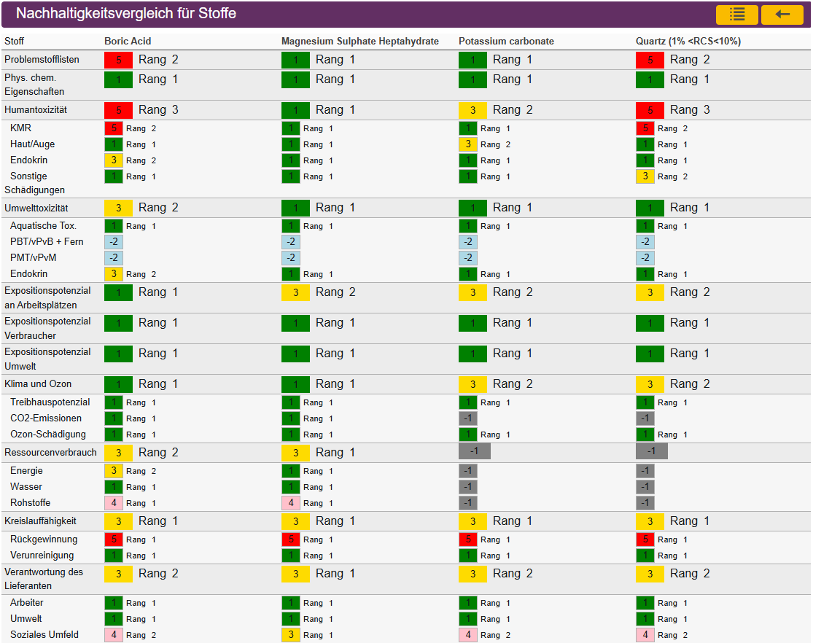This screenshot has width=840, height=643.
Task: Select Quartz's yellow Sonstige Schädigungen score
Action: tap(645, 176)
